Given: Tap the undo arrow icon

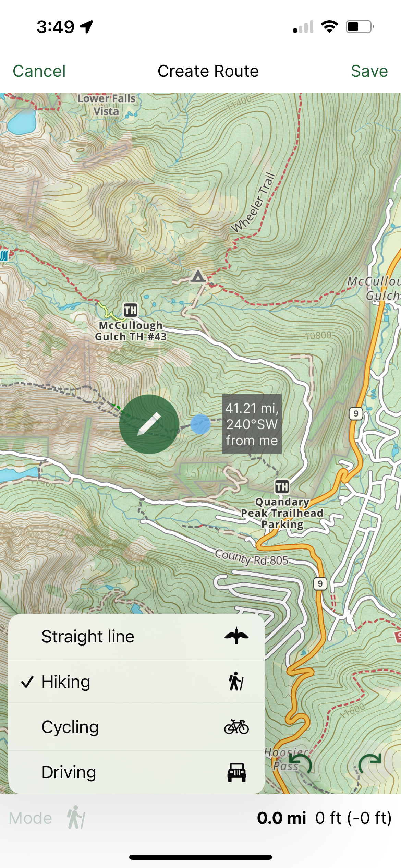Looking at the screenshot, I should click(x=301, y=763).
